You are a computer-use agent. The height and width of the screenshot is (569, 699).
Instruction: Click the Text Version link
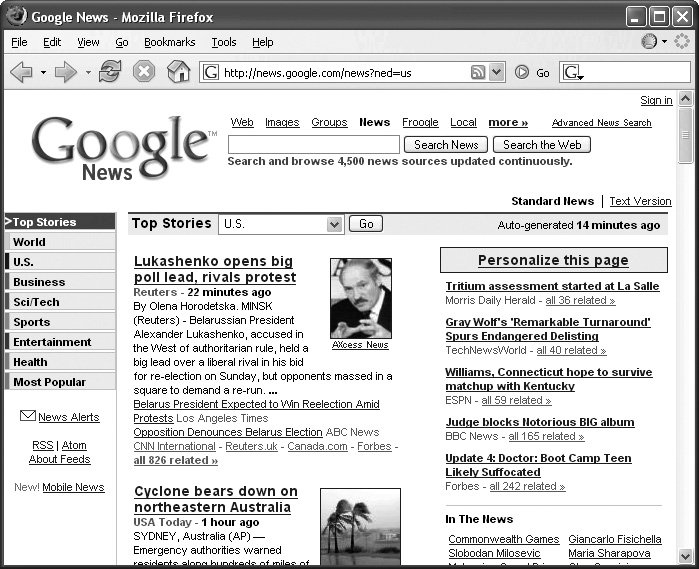(x=640, y=201)
